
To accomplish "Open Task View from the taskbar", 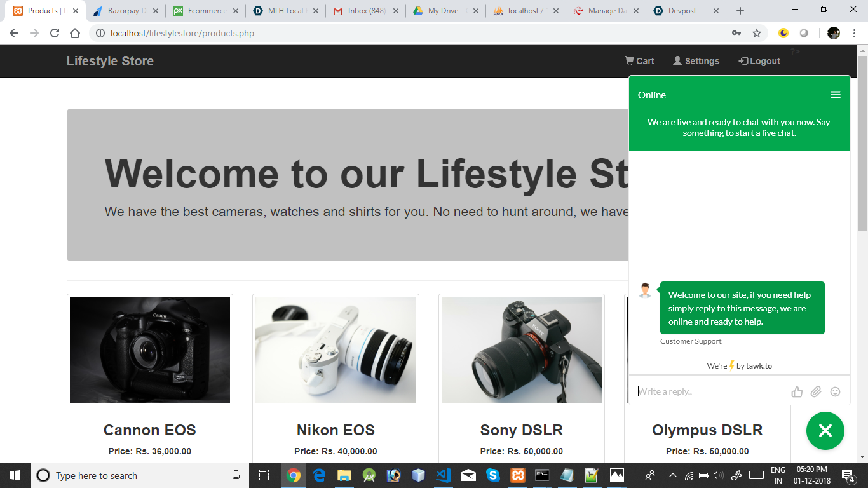I will point(264,475).
